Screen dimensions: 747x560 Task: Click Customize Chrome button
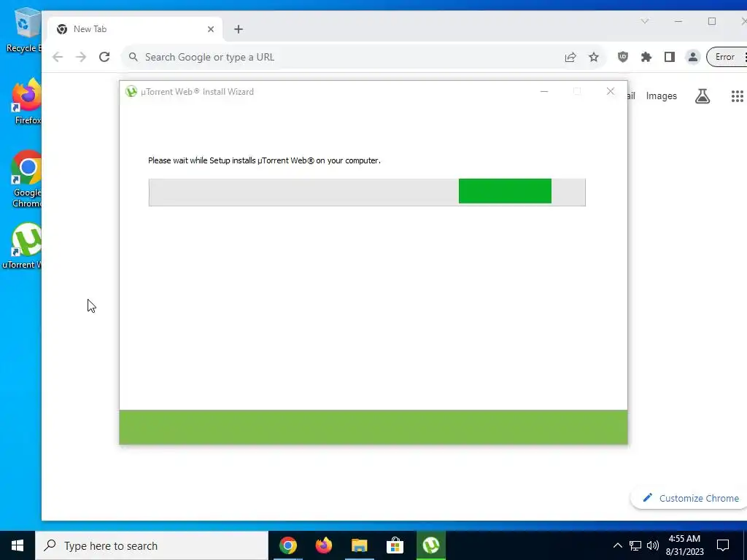(x=689, y=498)
